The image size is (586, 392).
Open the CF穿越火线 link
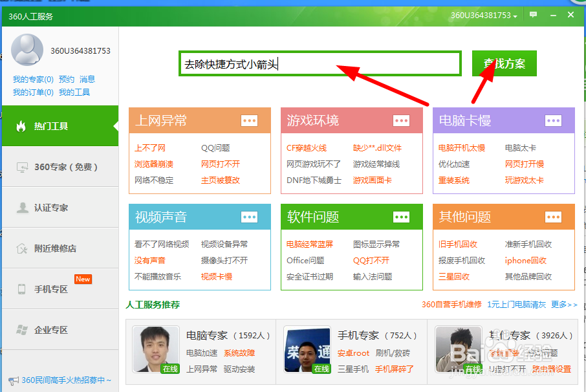tap(307, 148)
